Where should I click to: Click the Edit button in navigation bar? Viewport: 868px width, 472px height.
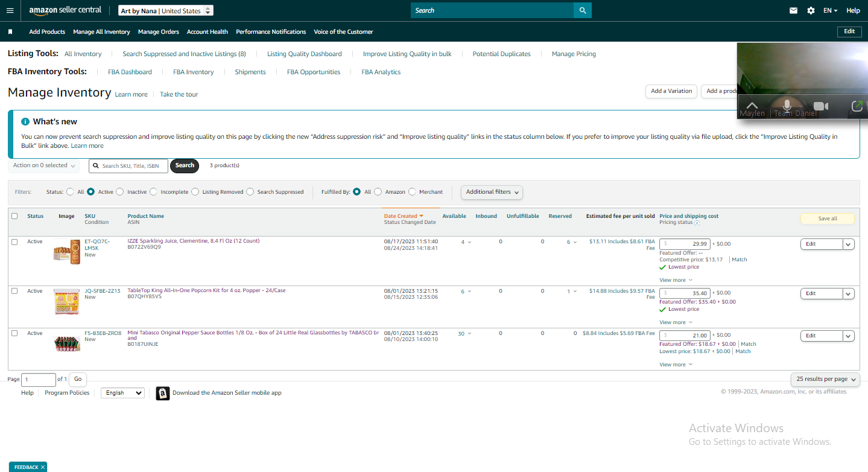849,31
